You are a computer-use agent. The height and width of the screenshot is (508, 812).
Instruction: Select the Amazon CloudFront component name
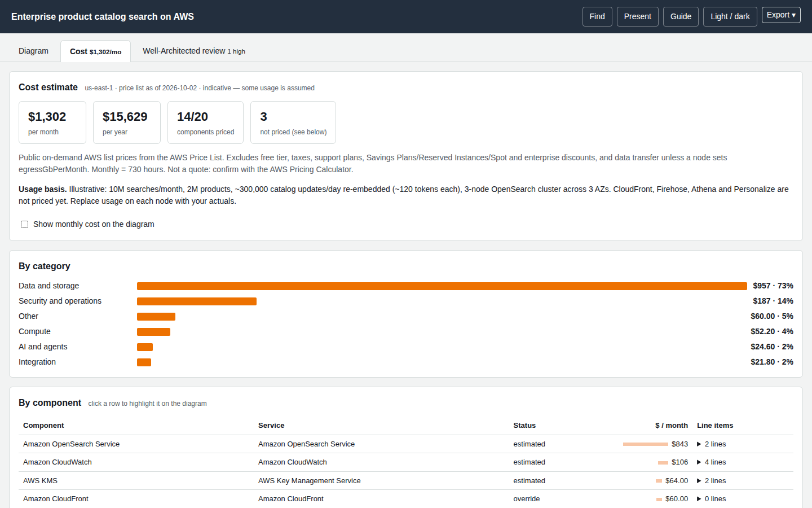coord(56,499)
